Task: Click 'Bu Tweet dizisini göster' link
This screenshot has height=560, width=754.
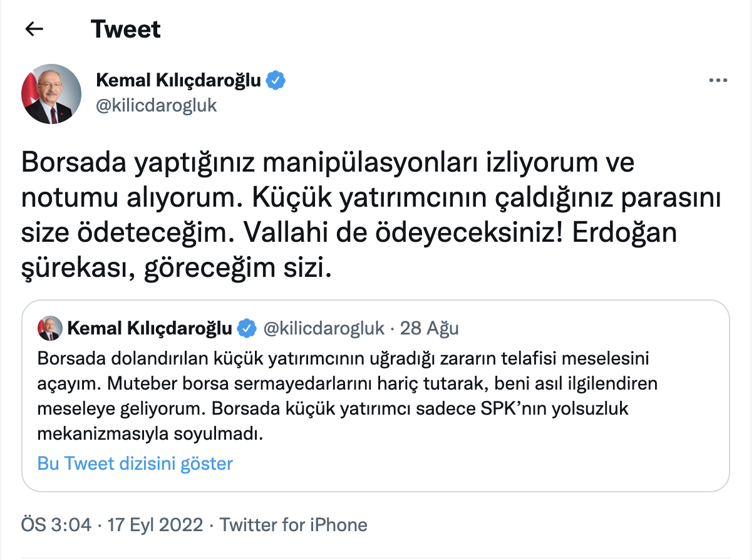Action: click(135, 464)
